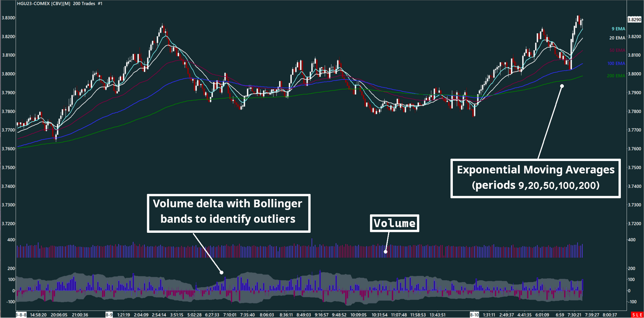The width and height of the screenshot is (644, 318).
Task: Click the E status indicator in status bar
Action: (x=640, y=314)
